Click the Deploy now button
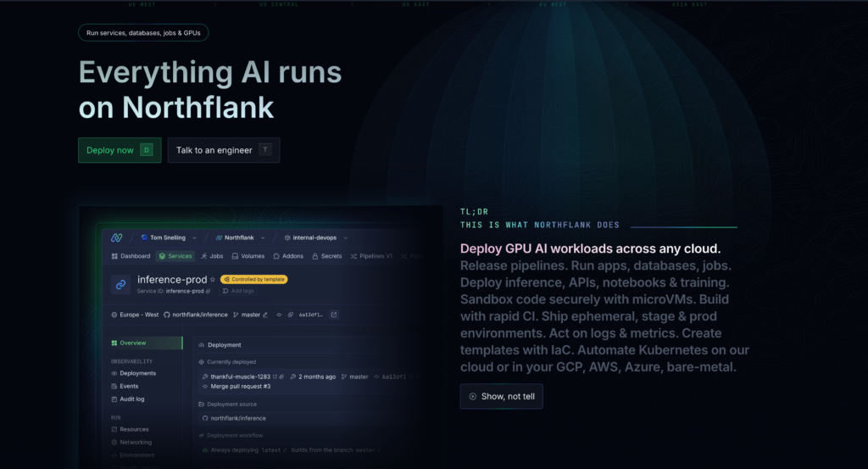The width and height of the screenshot is (868, 469). click(119, 150)
